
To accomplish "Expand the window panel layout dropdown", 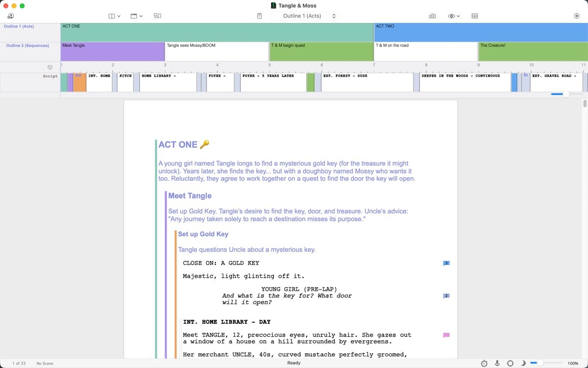I will (136, 16).
